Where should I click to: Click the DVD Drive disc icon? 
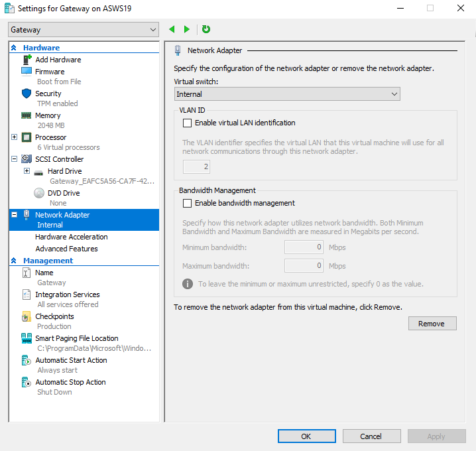point(39,193)
